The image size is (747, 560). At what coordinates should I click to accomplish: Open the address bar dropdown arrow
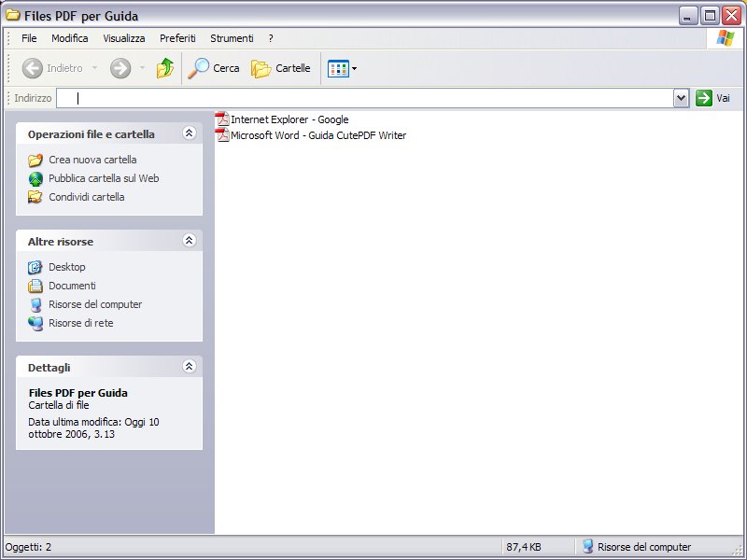681,98
